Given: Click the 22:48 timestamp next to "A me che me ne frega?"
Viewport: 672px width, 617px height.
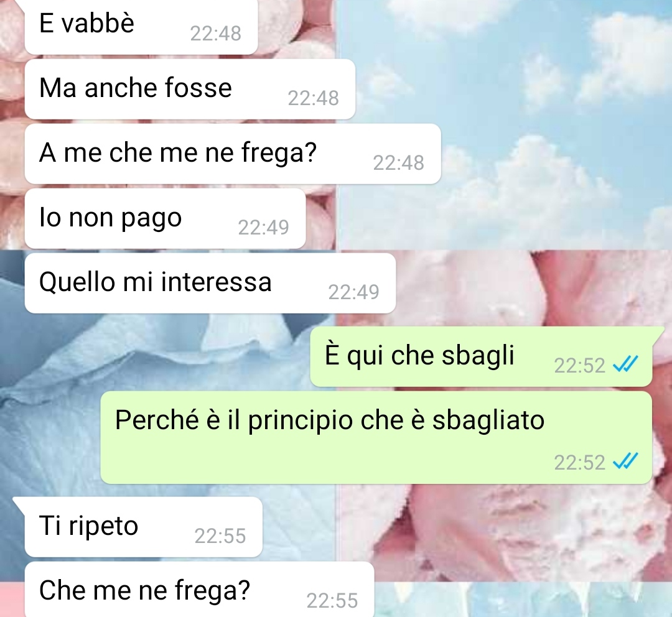Looking at the screenshot, I should coord(399,163).
